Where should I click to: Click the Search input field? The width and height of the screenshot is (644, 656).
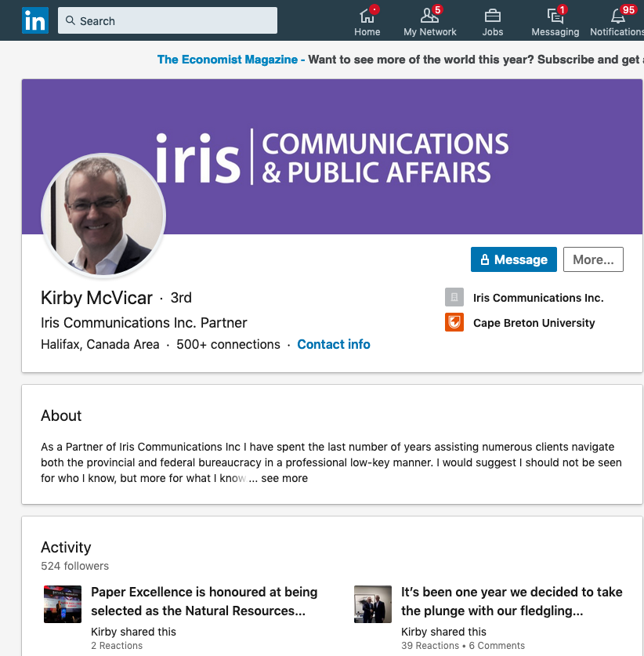pyautogui.click(x=168, y=21)
